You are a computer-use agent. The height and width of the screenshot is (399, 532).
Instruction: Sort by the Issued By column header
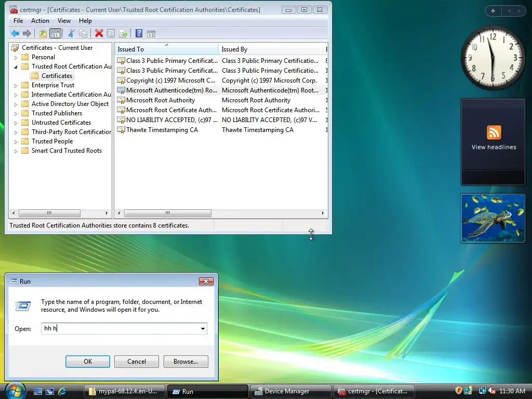[x=270, y=49]
